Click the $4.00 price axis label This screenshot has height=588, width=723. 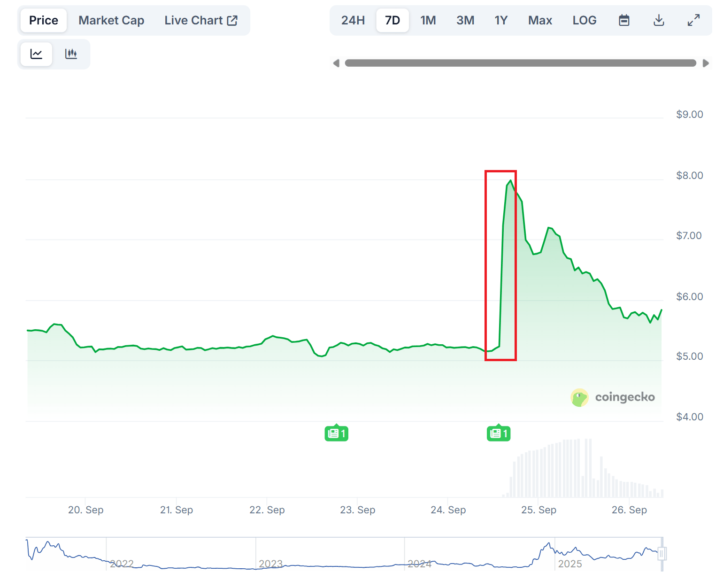click(690, 417)
